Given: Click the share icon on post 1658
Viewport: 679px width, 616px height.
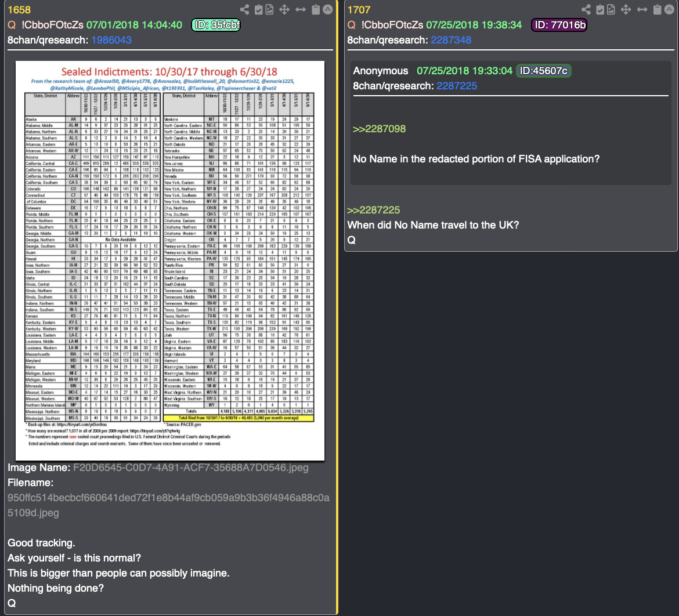Looking at the screenshot, I should (245, 9).
